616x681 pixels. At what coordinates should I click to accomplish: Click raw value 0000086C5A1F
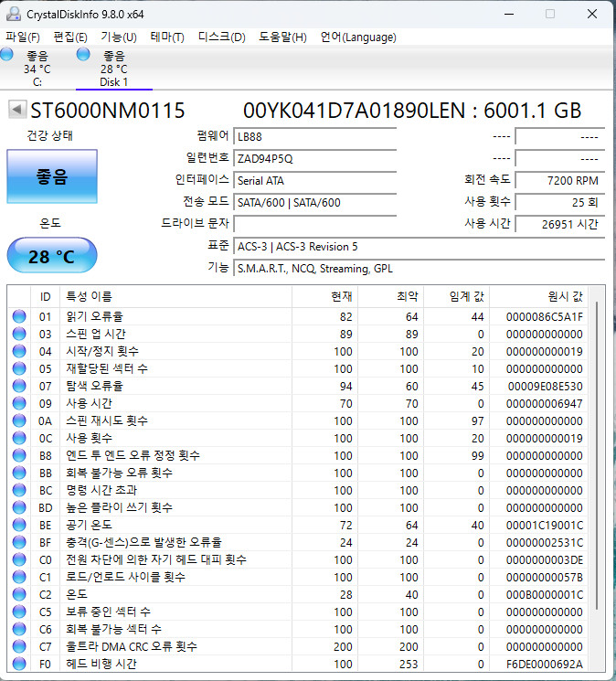click(545, 316)
